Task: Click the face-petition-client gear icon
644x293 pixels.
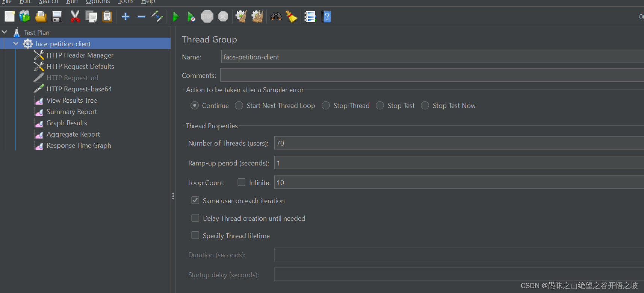Action: [28, 44]
